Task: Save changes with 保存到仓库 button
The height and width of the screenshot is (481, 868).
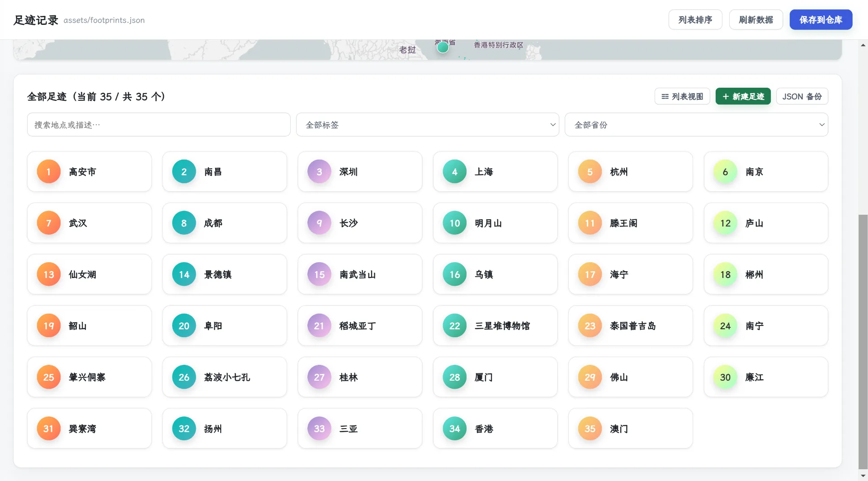Action: [x=821, y=20]
